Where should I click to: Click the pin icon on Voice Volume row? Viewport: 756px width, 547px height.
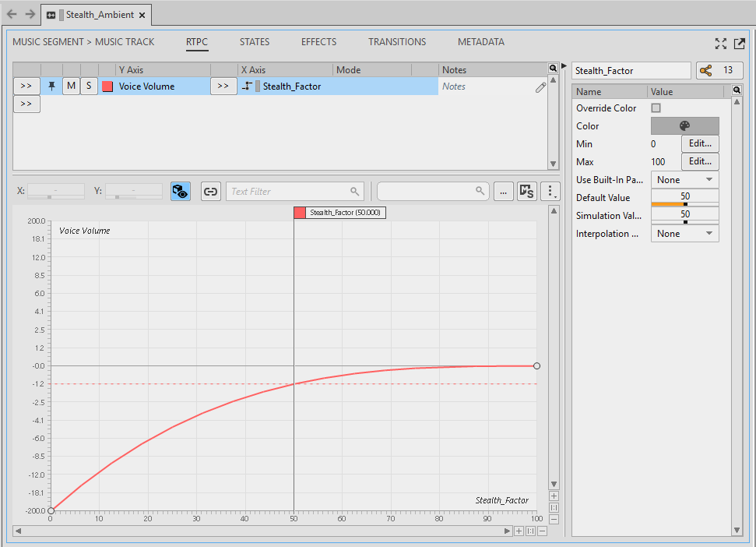click(51, 86)
